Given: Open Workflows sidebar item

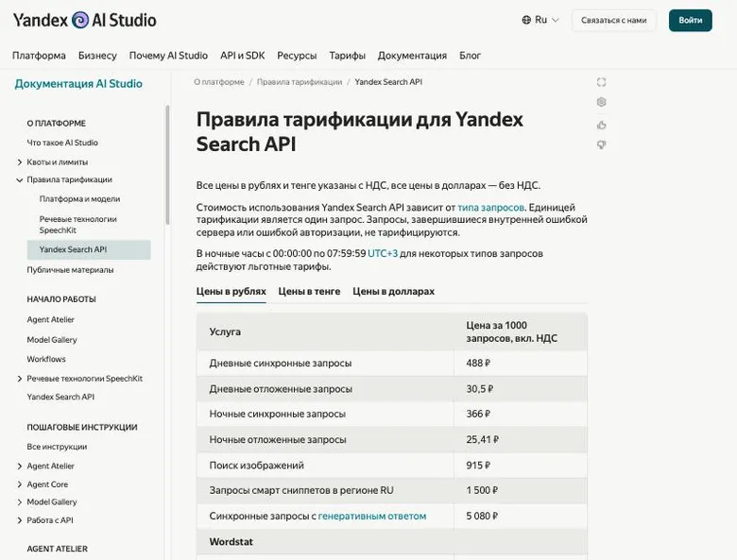Looking at the screenshot, I should [46, 359].
